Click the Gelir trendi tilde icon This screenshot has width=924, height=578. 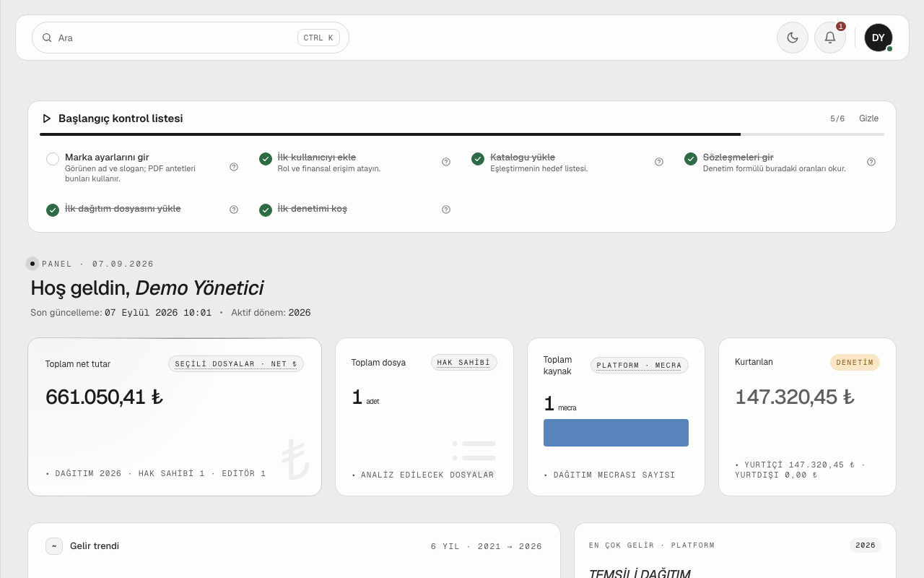point(54,546)
